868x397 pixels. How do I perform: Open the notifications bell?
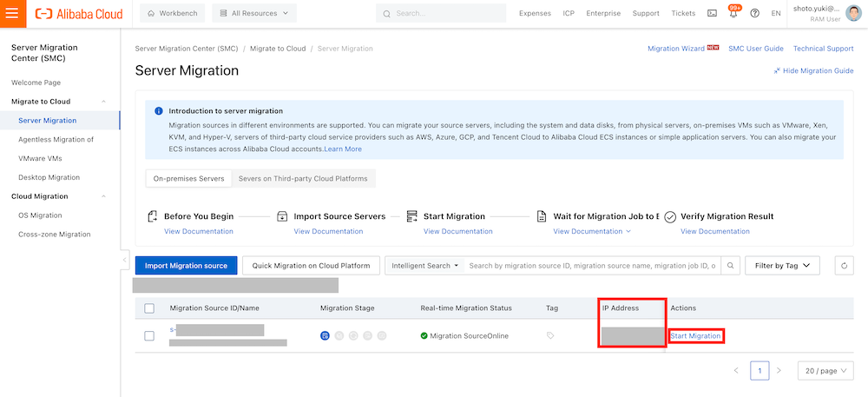733,14
